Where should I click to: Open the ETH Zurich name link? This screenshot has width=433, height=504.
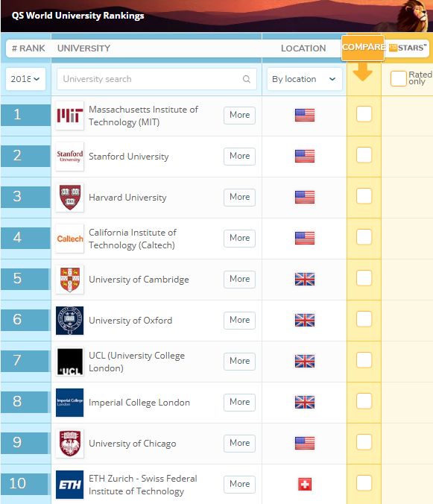coord(143,485)
